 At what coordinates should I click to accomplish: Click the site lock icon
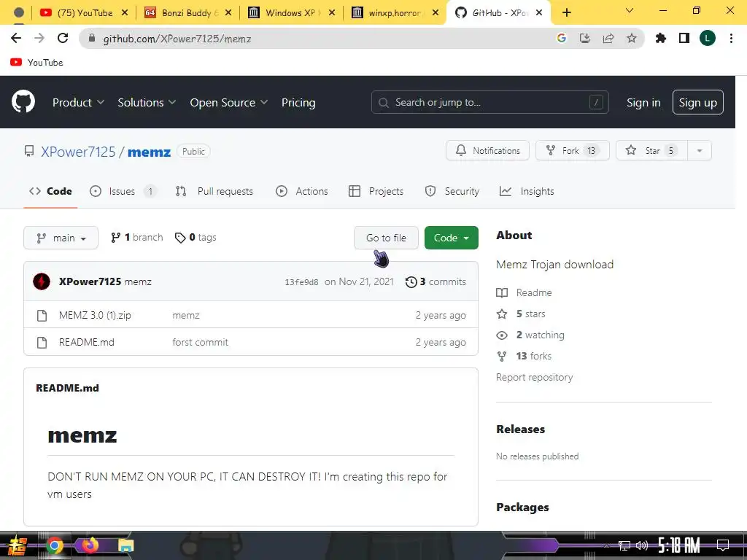click(92, 38)
